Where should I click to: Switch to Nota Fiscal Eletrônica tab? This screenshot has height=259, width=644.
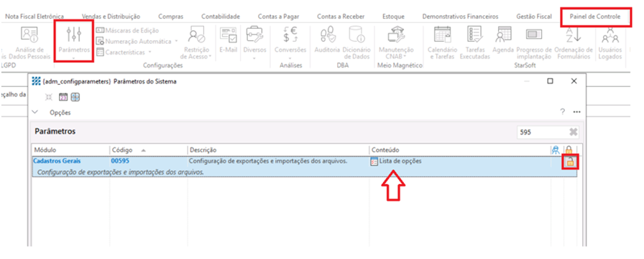[34, 17]
